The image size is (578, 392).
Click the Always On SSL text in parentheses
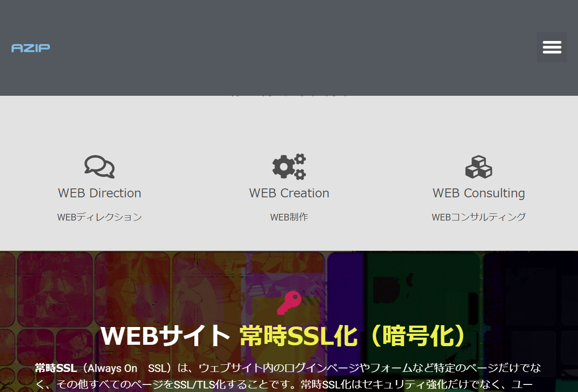(x=127, y=368)
